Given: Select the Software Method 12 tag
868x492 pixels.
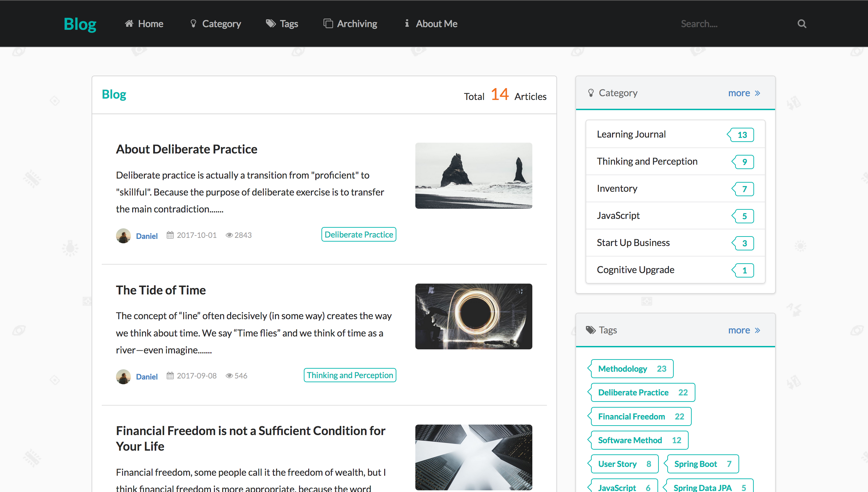Looking at the screenshot, I should pyautogui.click(x=638, y=440).
